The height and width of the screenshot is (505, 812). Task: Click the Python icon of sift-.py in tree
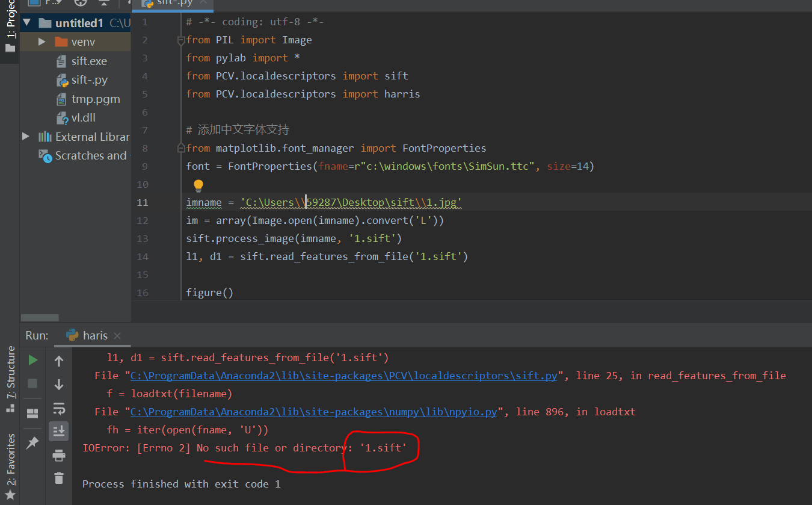(61, 80)
